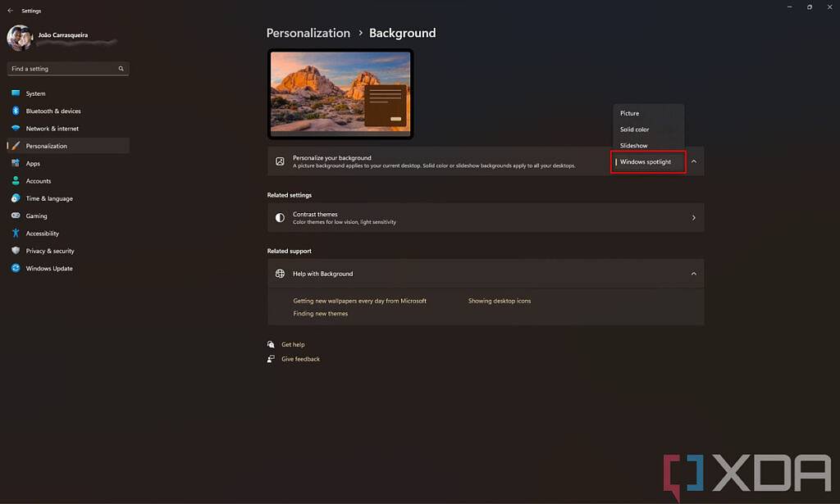Go to Privacy & security settings

(x=49, y=251)
